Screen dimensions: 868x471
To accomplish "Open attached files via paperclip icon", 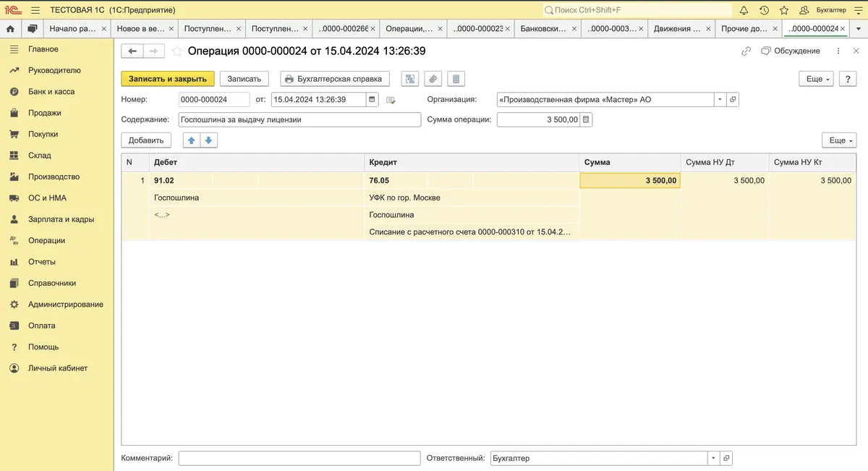I will [433, 79].
